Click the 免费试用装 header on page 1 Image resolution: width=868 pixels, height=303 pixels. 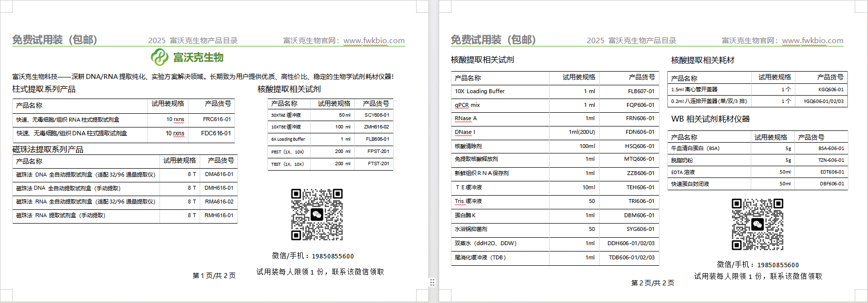coord(54,40)
